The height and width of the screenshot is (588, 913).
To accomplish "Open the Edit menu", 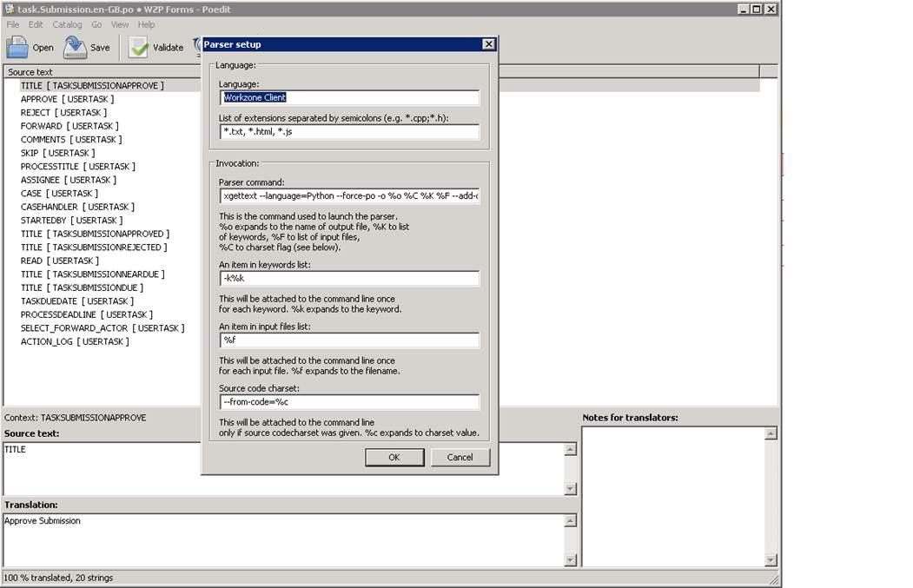I will (x=36, y=24).
